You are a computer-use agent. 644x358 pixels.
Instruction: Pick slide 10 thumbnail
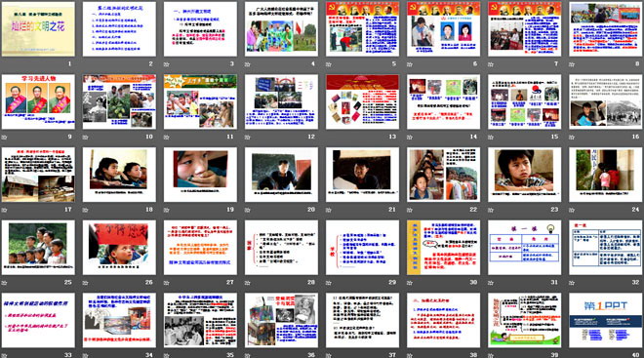(119, 101)
